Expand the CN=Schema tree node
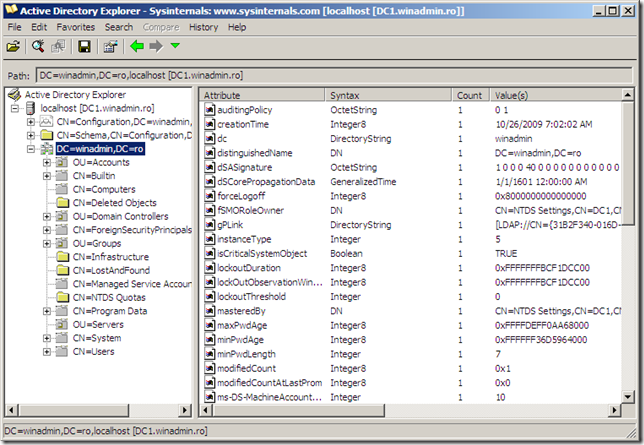 31,135
